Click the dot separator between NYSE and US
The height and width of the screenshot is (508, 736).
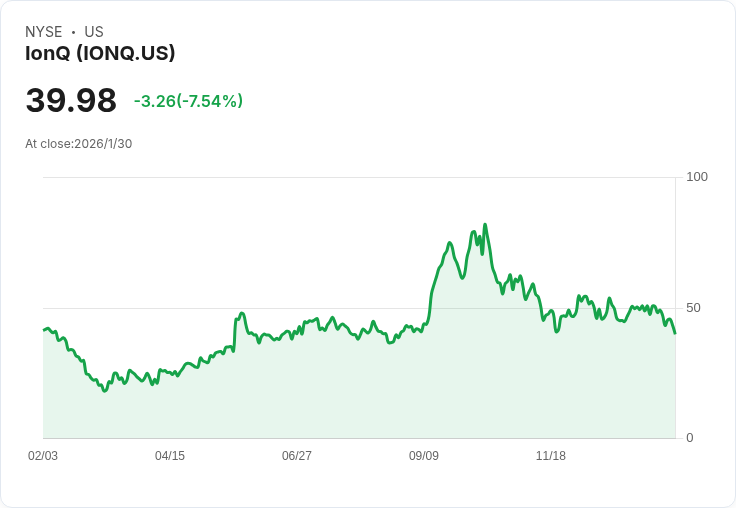point(73,32)
